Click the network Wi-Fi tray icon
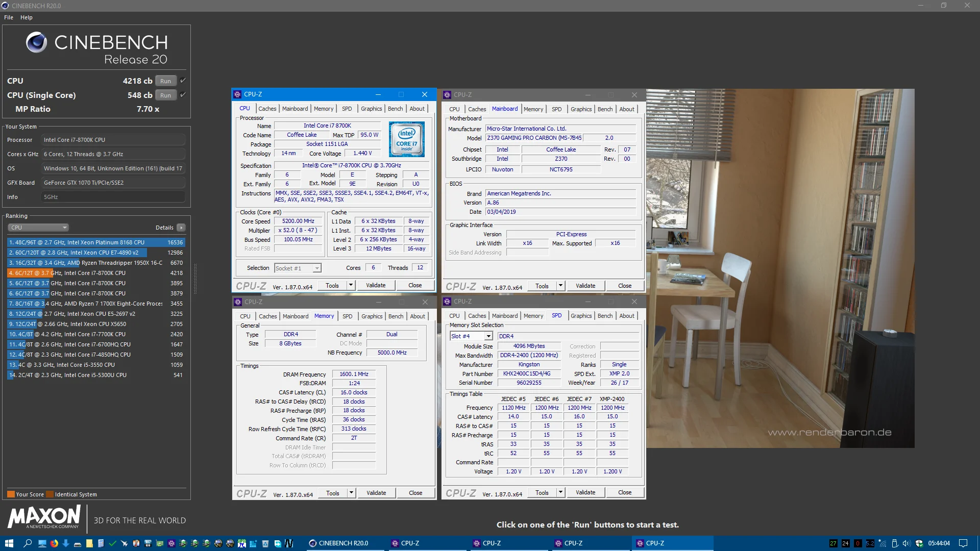Screen dimensions: 980x551 click(x=883, y=543)
